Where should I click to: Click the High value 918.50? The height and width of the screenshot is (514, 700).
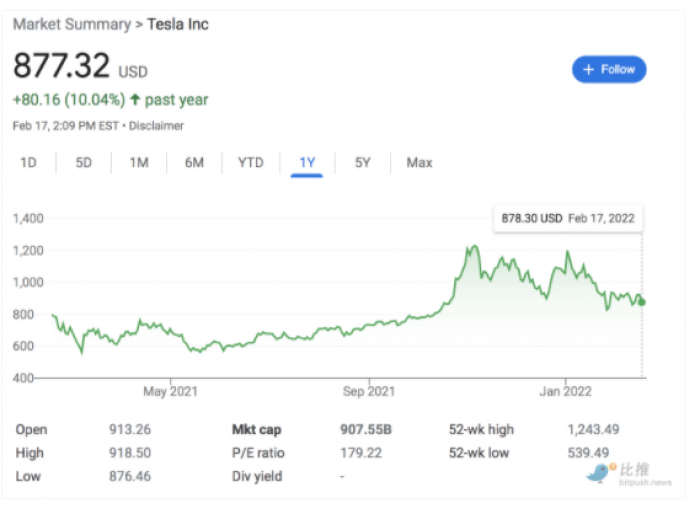point(130,453)
